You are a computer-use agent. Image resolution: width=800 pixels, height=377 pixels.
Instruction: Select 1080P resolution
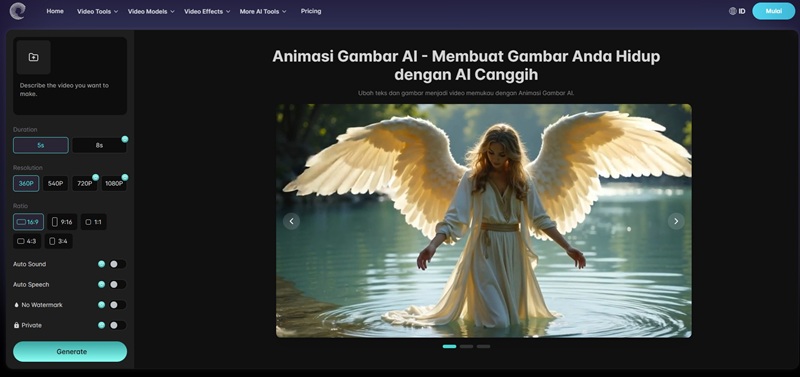[x=114, y=184]
